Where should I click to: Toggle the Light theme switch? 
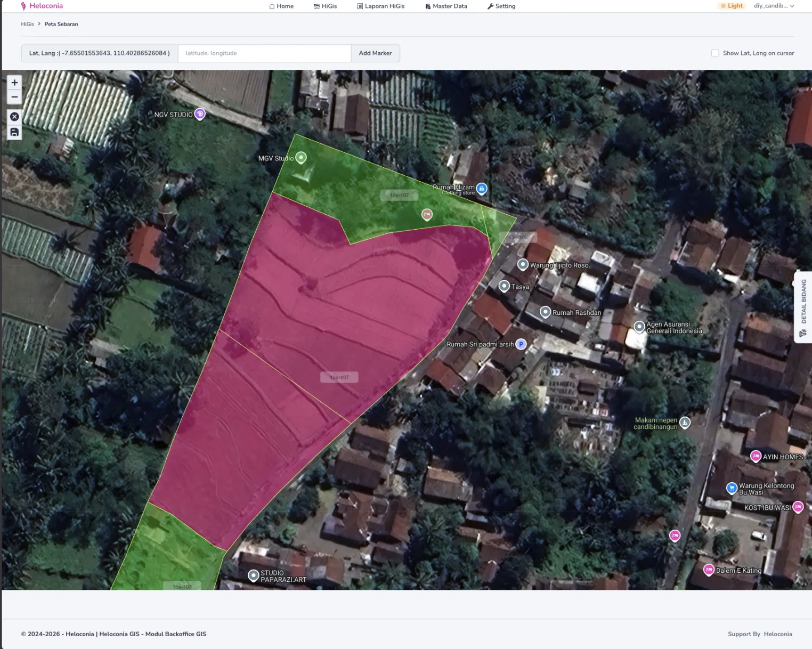tap(731, 6)
